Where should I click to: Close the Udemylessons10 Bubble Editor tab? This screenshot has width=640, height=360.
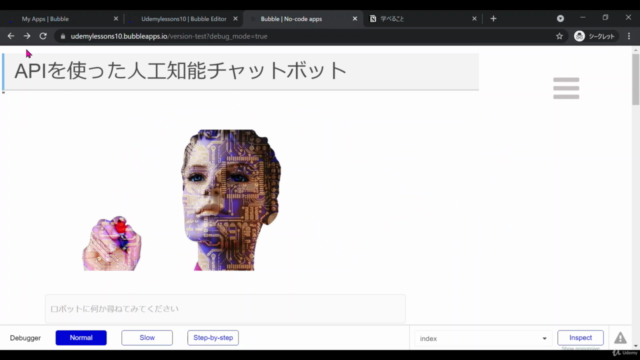pos(235,19)
